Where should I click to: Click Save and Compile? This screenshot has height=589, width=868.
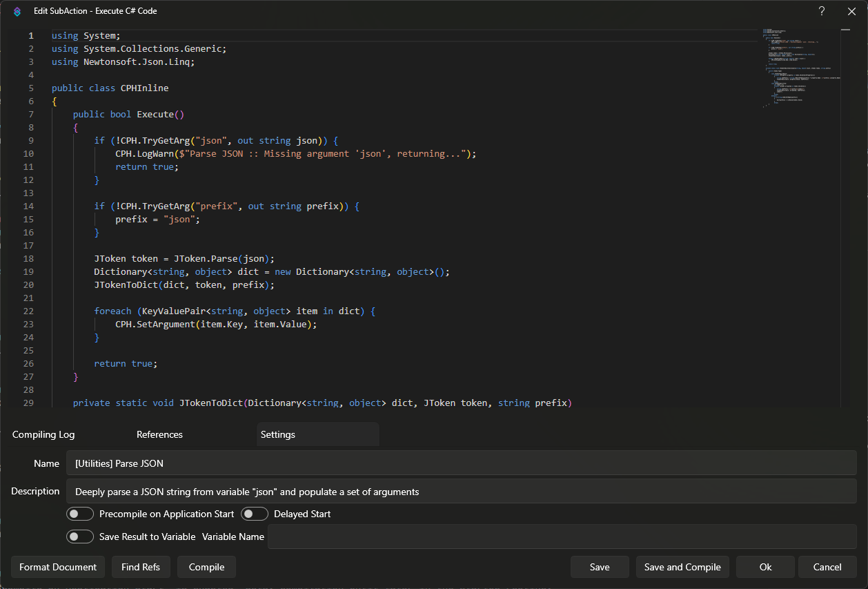[682, 567]
